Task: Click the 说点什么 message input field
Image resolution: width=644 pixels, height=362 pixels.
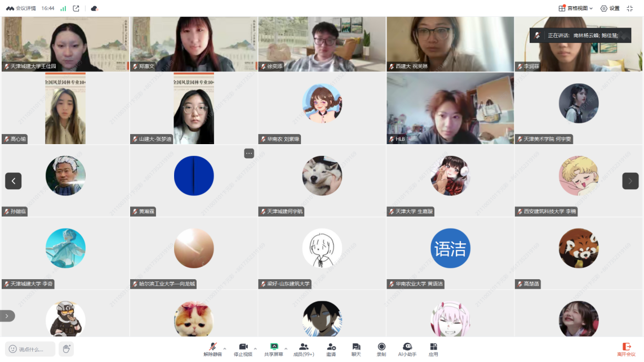Action: point(30,349)
